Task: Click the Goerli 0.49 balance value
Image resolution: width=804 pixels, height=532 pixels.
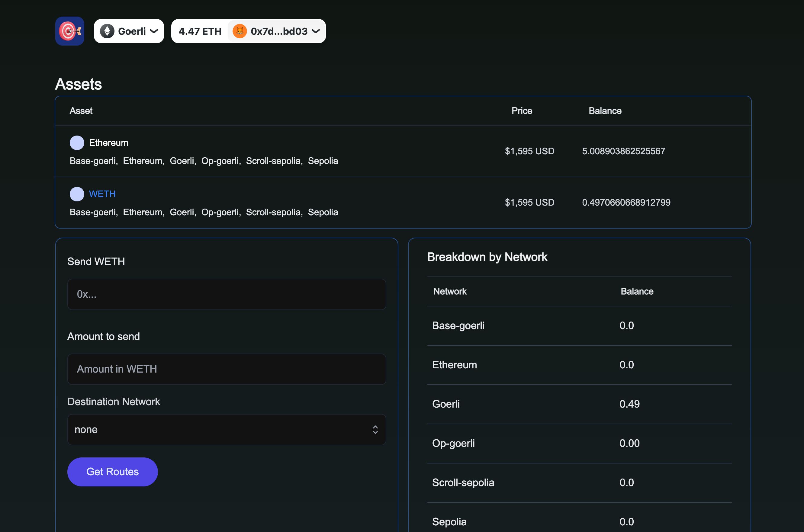Action: tap(629, 404)
